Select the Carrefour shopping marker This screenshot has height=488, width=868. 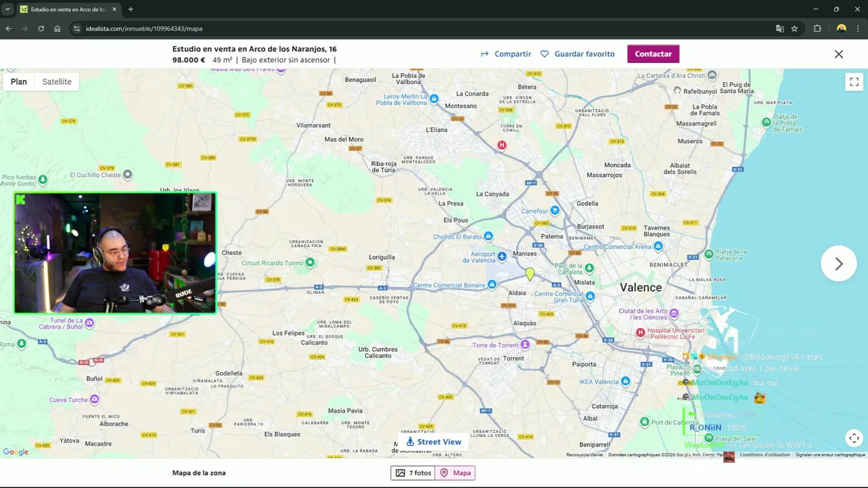(x=555, y=211)
